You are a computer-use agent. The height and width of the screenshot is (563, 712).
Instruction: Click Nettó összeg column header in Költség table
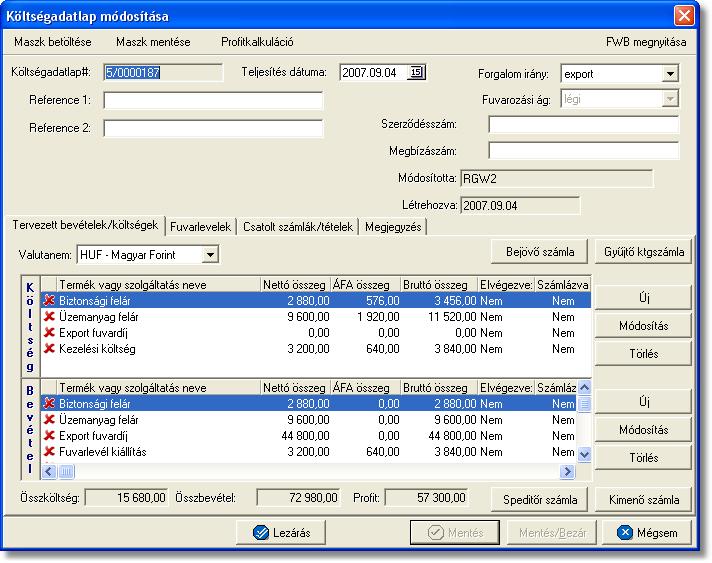click(x=295, y=285)
